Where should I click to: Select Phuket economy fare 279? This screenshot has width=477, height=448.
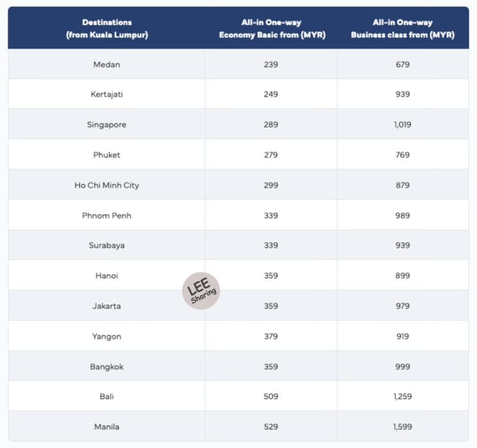pyautogui.click(x=271, y=155)
